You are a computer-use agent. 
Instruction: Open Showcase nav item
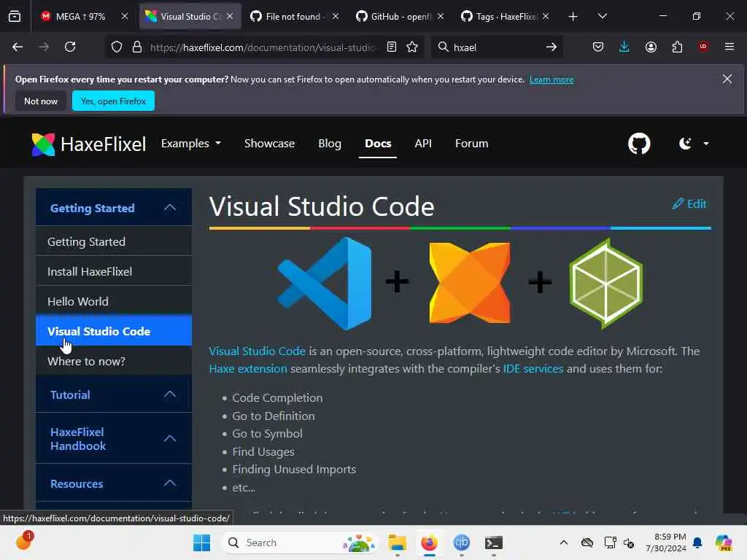[x=269, y=144]
